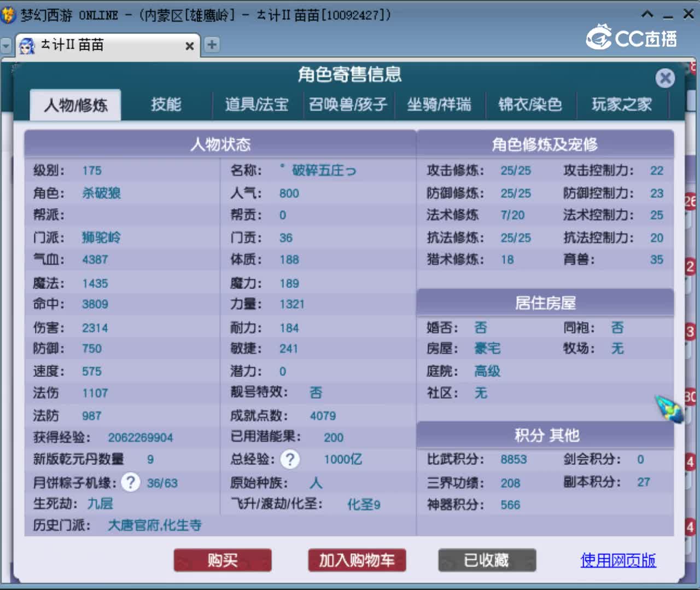Click the 神器积分 value 566

click(x=510, y=505)
